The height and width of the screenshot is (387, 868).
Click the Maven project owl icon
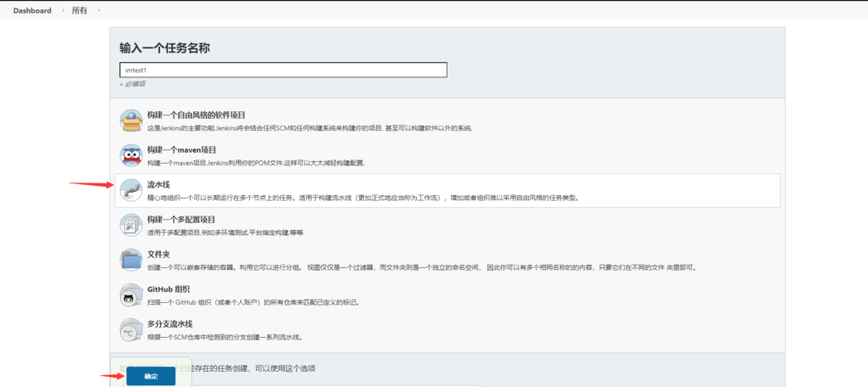click(131, 155)
